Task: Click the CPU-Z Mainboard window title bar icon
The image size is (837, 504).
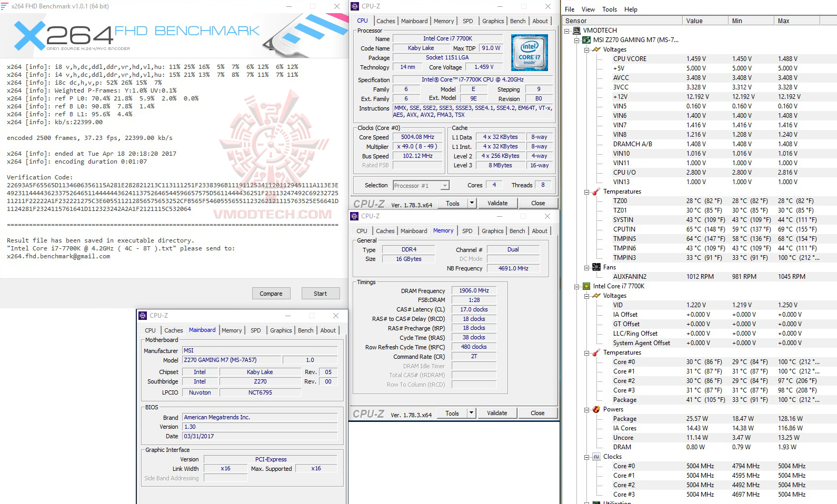Action: [143, 316]
